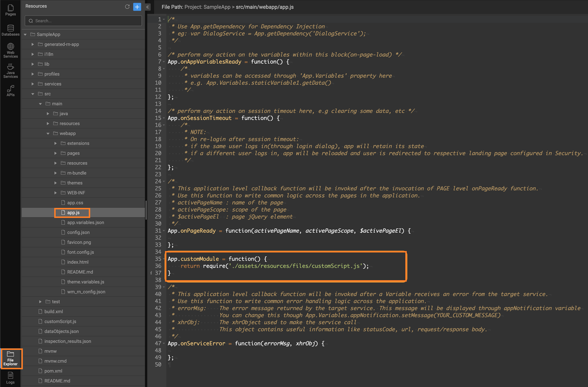Open the Databases panel
The width and height of the screenshot is (588, 387).
10,30
